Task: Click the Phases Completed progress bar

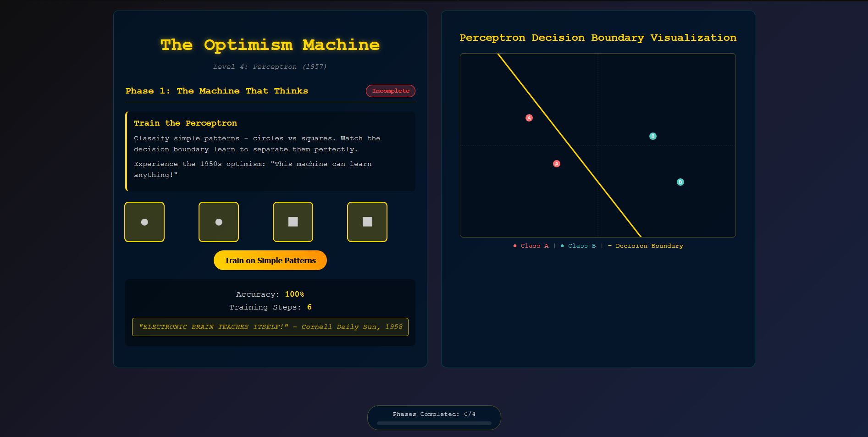Action: point(434,423)
